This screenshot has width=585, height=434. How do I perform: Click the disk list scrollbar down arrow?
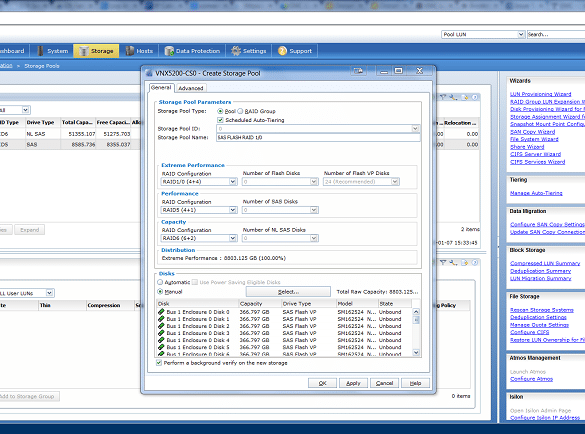[x=416, y=352]
